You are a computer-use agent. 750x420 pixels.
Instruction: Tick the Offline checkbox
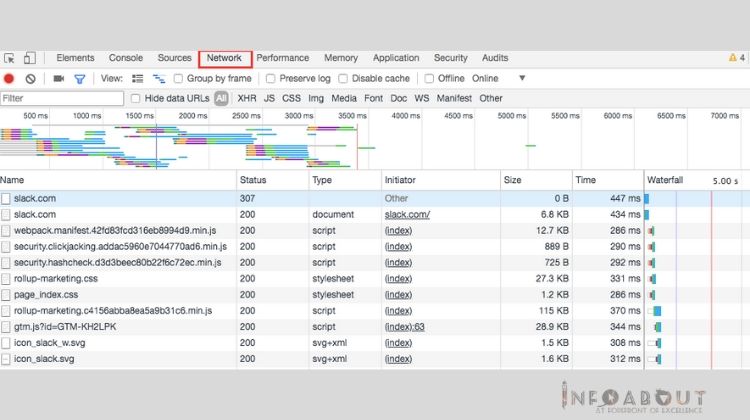click(429, 78)
